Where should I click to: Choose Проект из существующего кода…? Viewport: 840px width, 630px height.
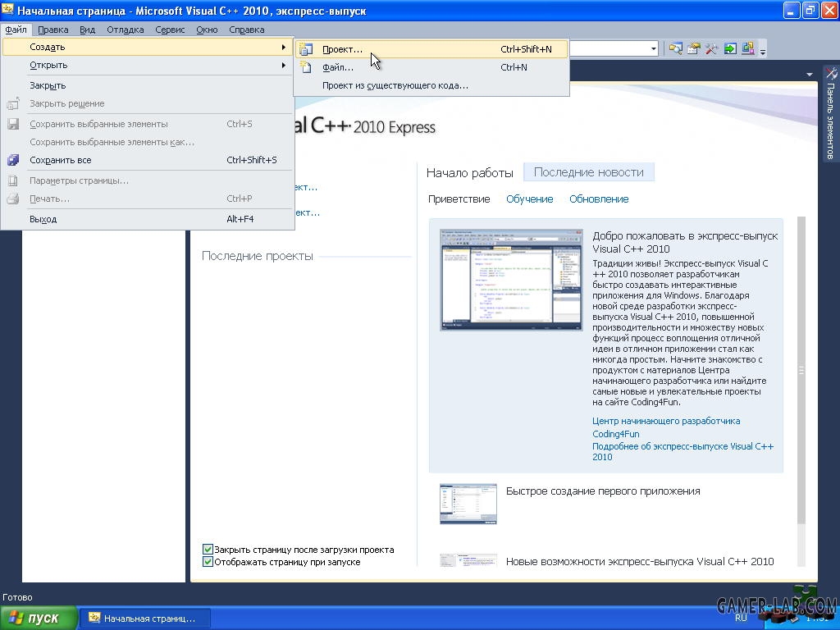click(431, 85)
